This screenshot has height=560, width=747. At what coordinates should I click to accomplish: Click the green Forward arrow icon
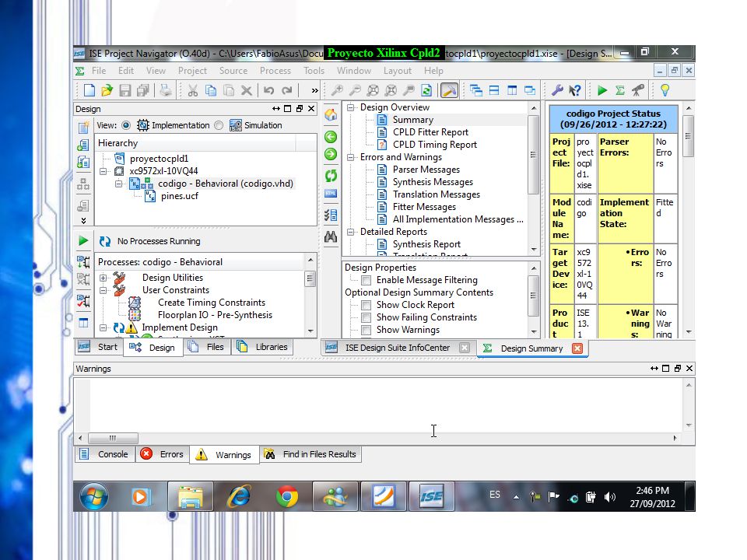(331, 154)
